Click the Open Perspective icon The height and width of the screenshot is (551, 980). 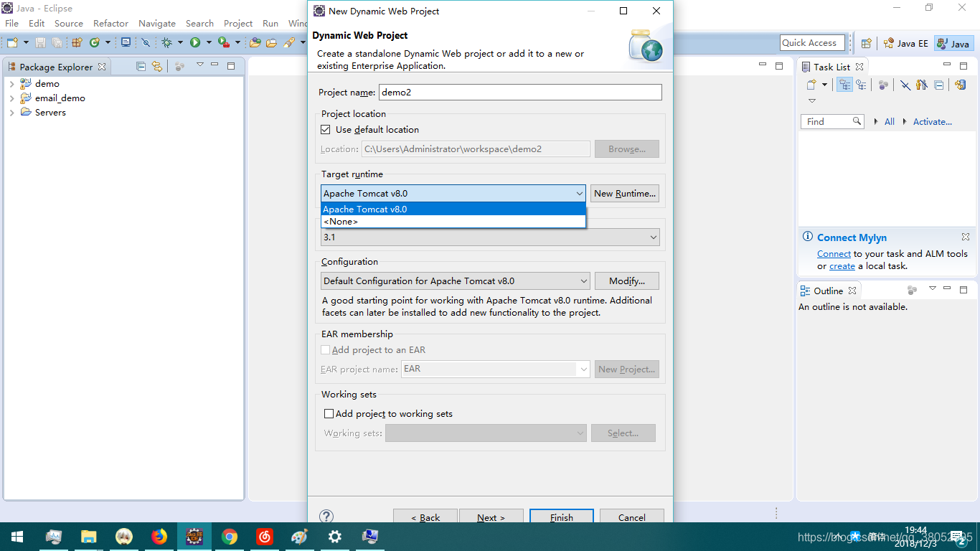point(866,43)
